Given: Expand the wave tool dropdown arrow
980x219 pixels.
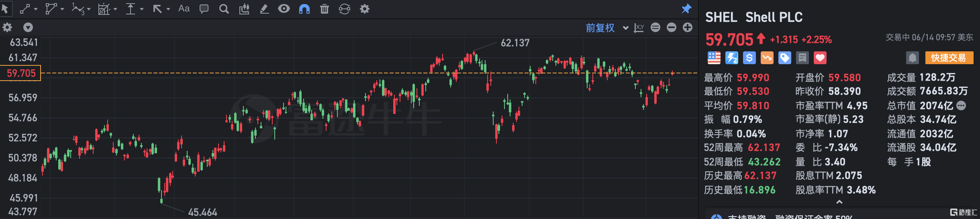Looking at the screenshot, I should pos(89,9).
